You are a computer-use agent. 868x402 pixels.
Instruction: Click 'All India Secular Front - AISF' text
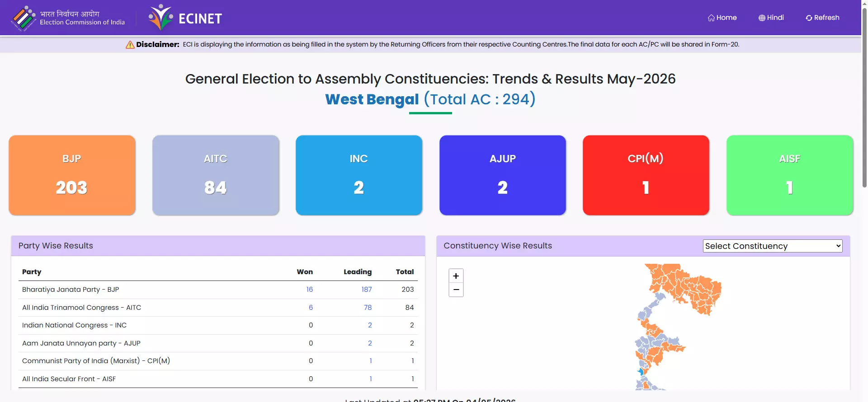coord(69,379)
